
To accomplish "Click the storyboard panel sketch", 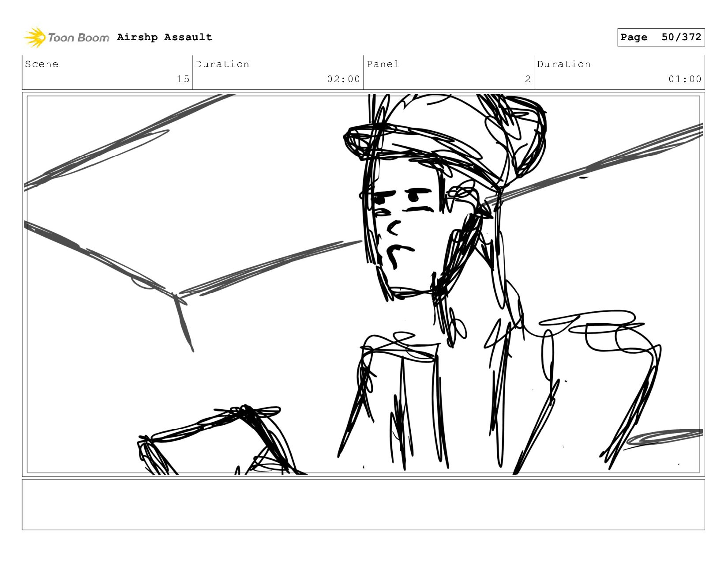I will (363, 284).
